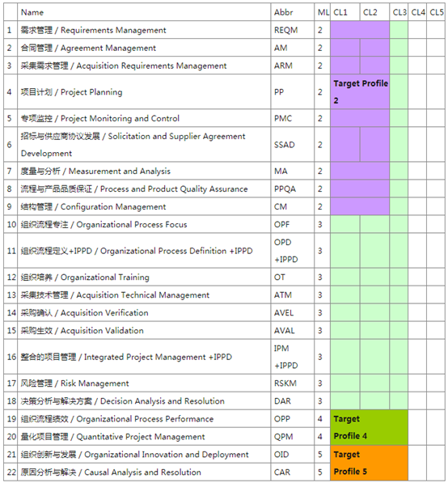Click the RSKM abbreviation cell
Screen dimensions: 448x483
pos(293,383)
